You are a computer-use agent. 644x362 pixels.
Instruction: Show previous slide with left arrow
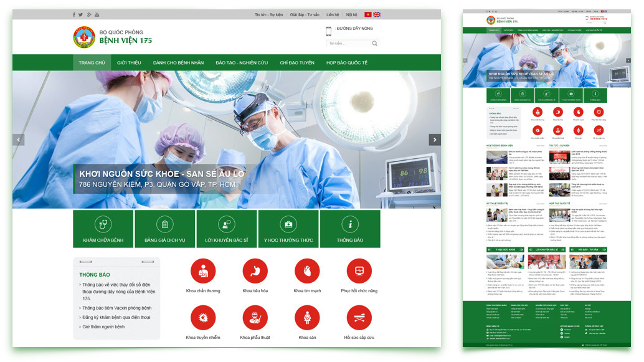(x=19, y=140)
